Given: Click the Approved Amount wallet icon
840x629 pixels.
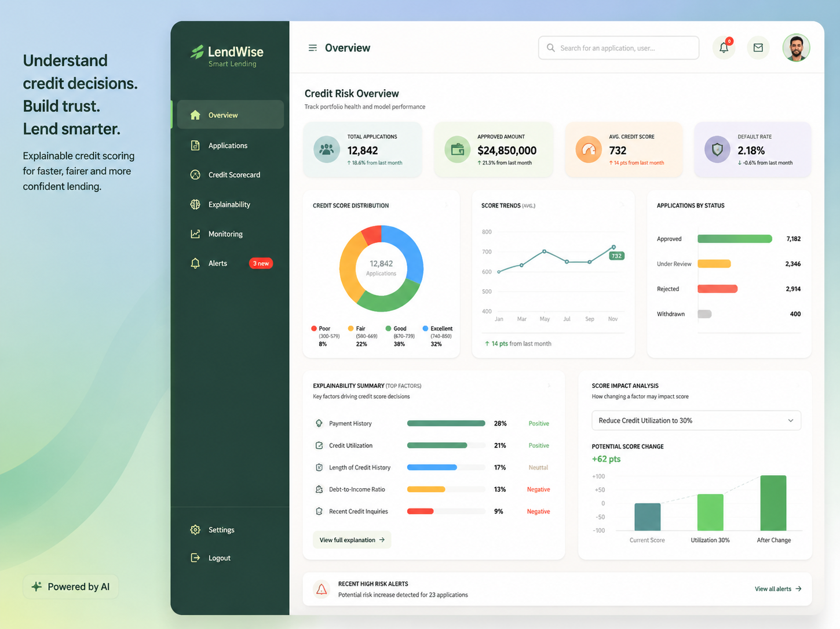Looking at the screenshot, I should click(457, 150).
